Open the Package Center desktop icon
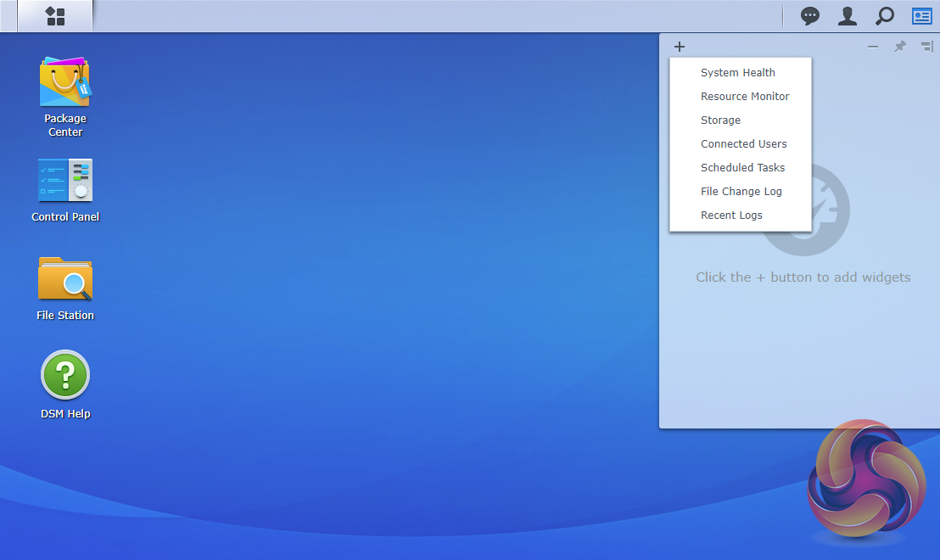 tap(64, 97)
